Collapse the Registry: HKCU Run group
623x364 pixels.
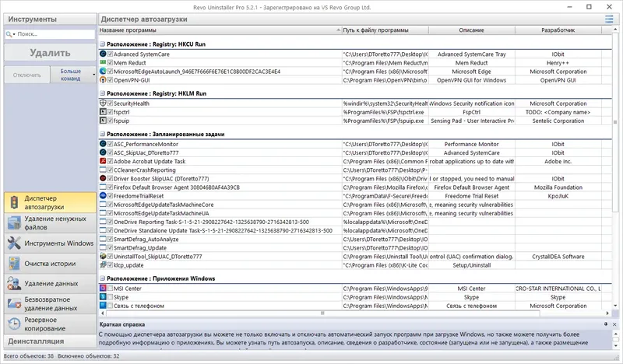(102, 44)
